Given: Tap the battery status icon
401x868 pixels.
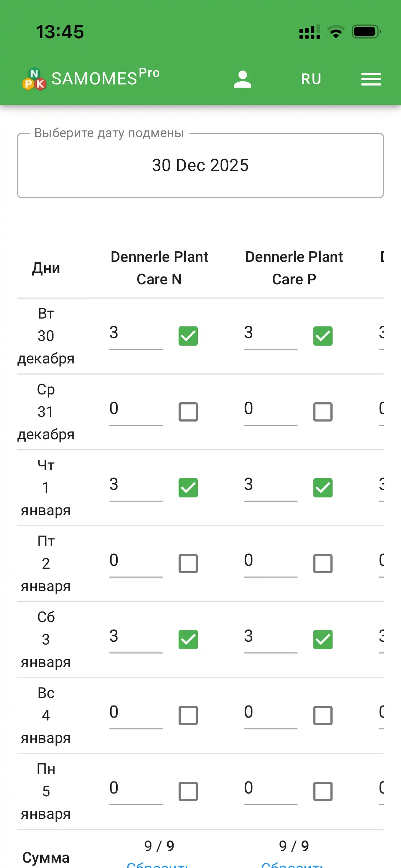Looking at the screenshot, I should click(x=366, y=32).
